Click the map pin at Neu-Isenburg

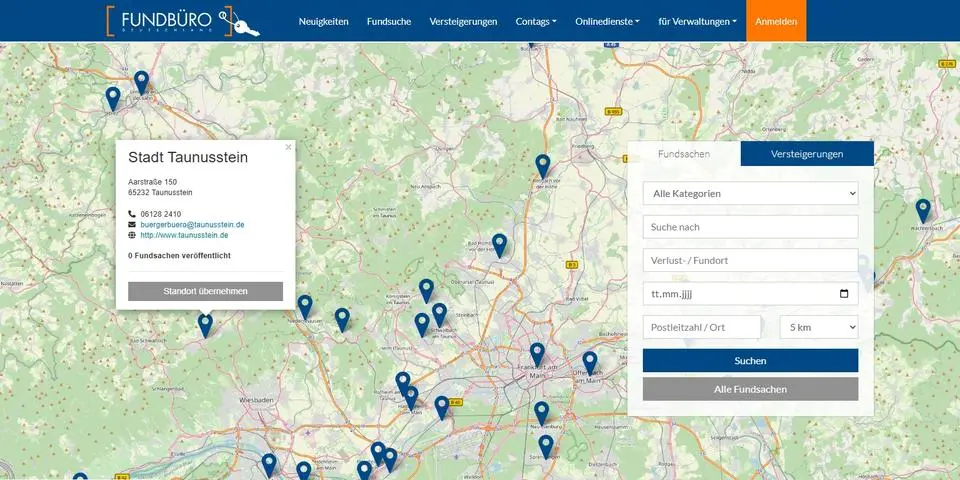tap(541, 412)
